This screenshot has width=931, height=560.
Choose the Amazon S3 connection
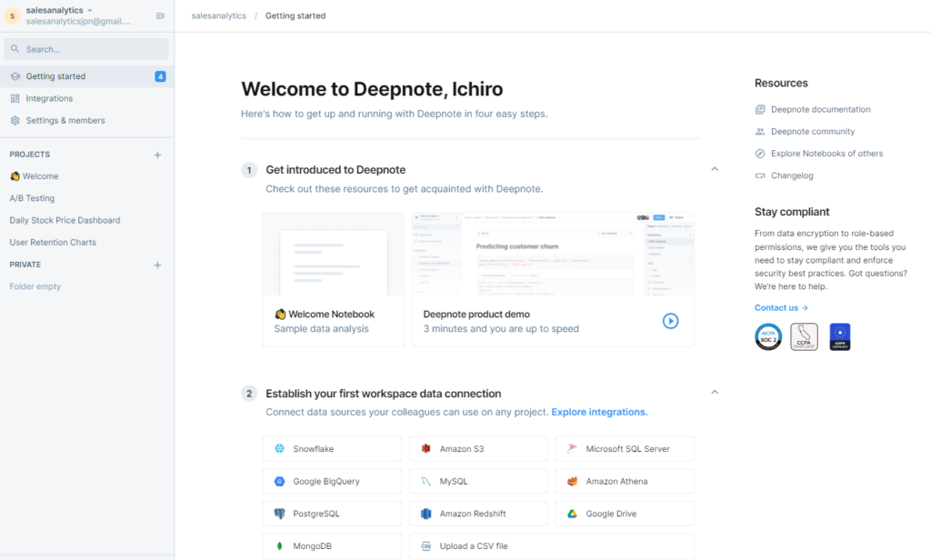click(478, 449)
